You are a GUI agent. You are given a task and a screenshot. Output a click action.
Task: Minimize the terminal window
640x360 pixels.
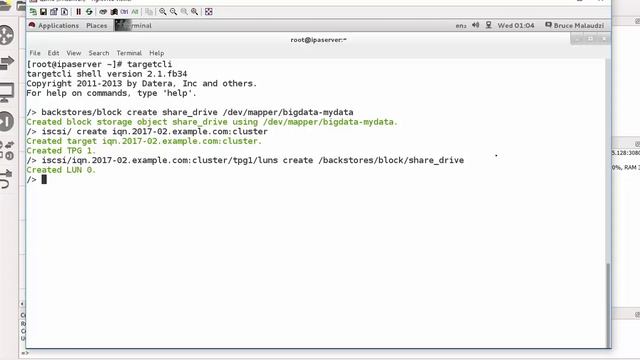tap(577, 39)
